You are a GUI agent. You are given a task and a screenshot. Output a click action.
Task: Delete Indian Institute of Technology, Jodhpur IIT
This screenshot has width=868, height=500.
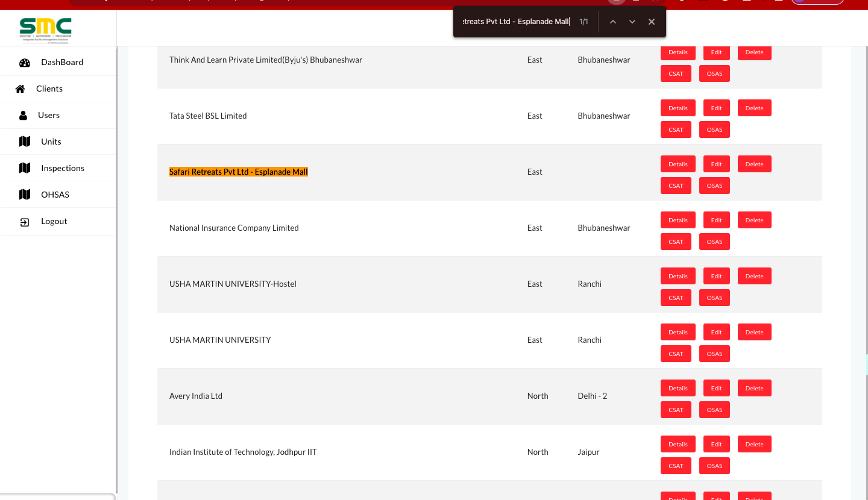(x=755, y=445)
